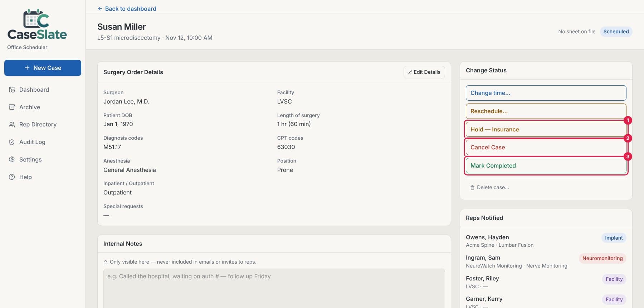Click Edit Details button

pos(424,72)
